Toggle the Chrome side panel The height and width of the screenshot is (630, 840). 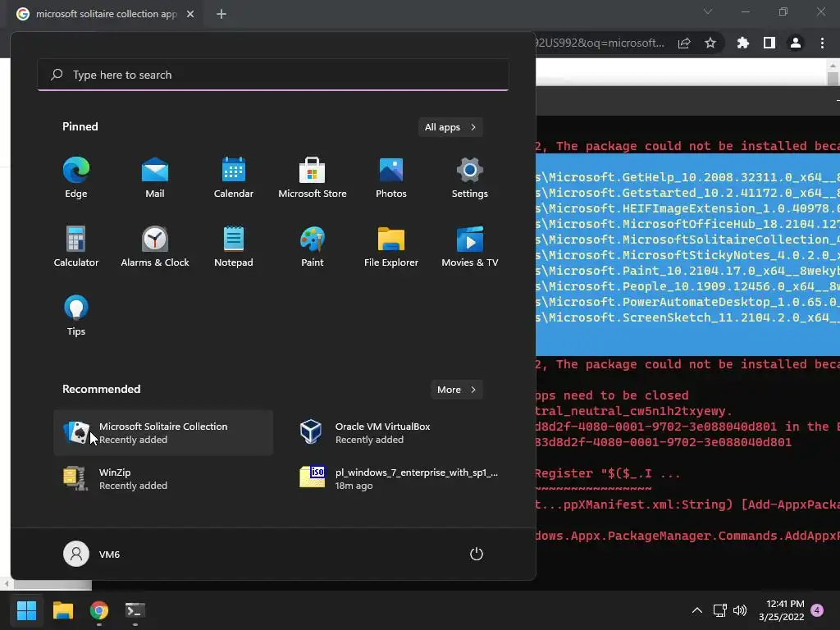tap(769, 43)
